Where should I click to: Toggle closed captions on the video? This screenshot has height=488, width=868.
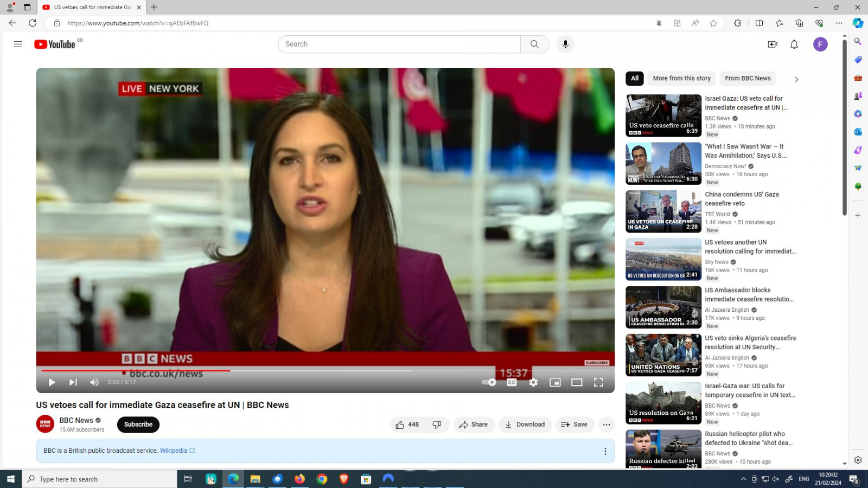click(x=512, y=382)
